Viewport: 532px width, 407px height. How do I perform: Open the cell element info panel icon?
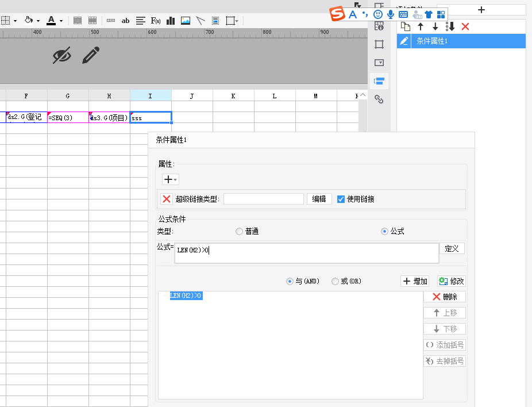(x=379, y=26)
